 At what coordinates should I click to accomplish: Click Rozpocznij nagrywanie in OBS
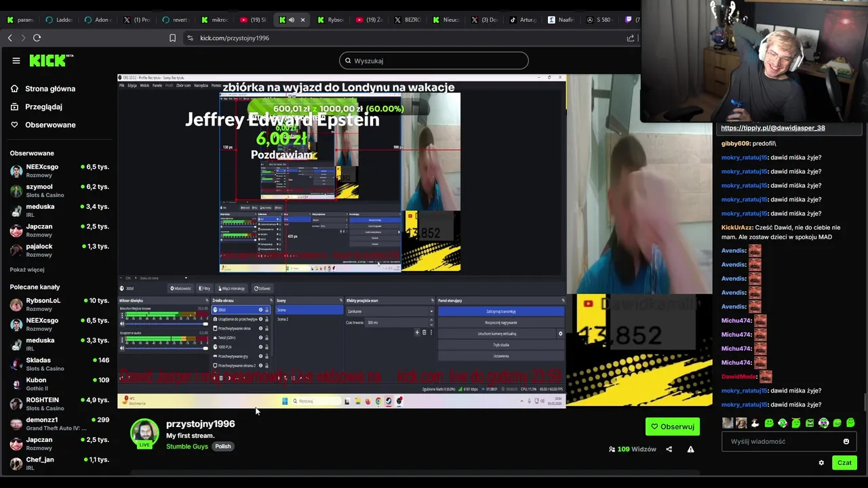point(500,323)
